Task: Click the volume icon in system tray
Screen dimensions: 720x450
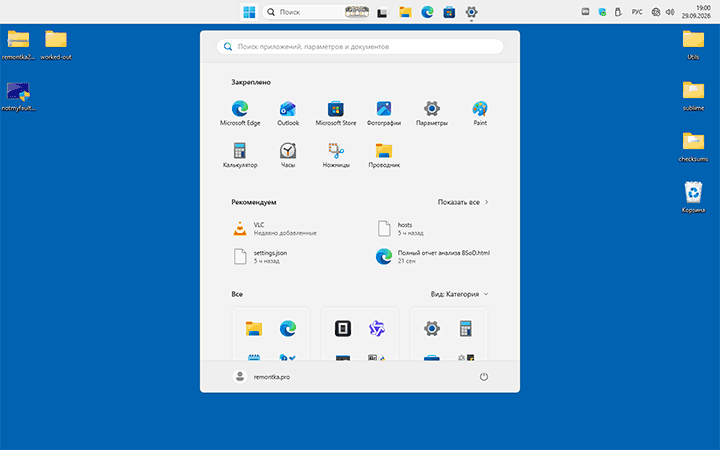Action: (670, 12)
